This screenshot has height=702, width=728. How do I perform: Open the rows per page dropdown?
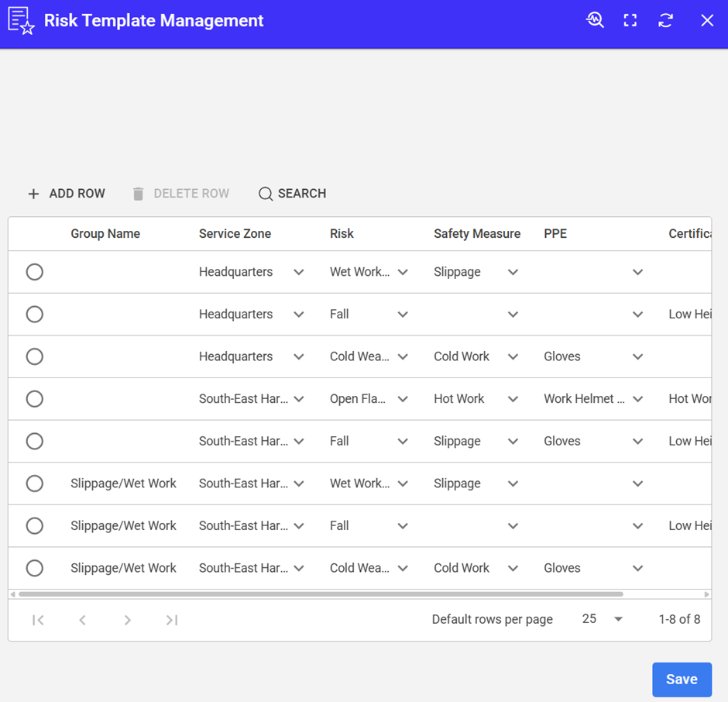click(x=618, y=619)
